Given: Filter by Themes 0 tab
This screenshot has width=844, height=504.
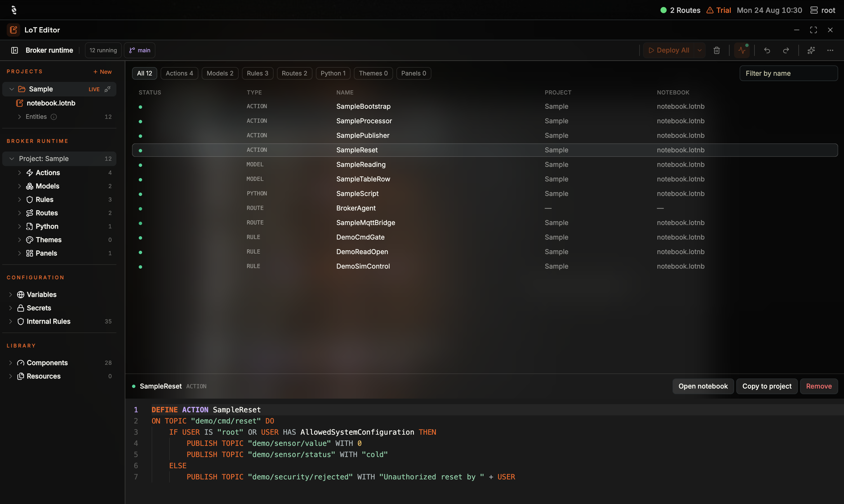Looking at the screenshot, I should click(373, 73).
